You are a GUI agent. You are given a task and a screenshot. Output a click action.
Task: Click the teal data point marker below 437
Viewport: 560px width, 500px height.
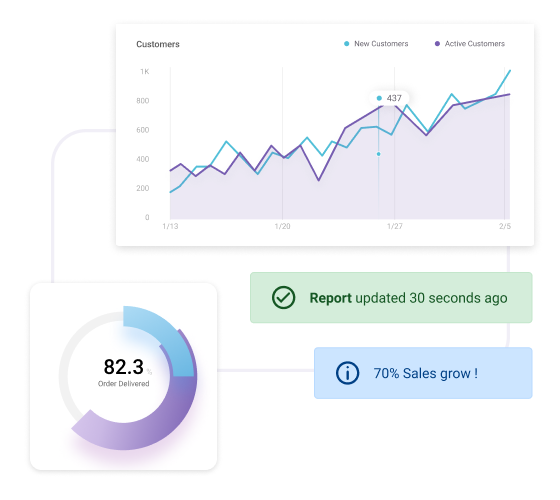[x=379, y=154]
